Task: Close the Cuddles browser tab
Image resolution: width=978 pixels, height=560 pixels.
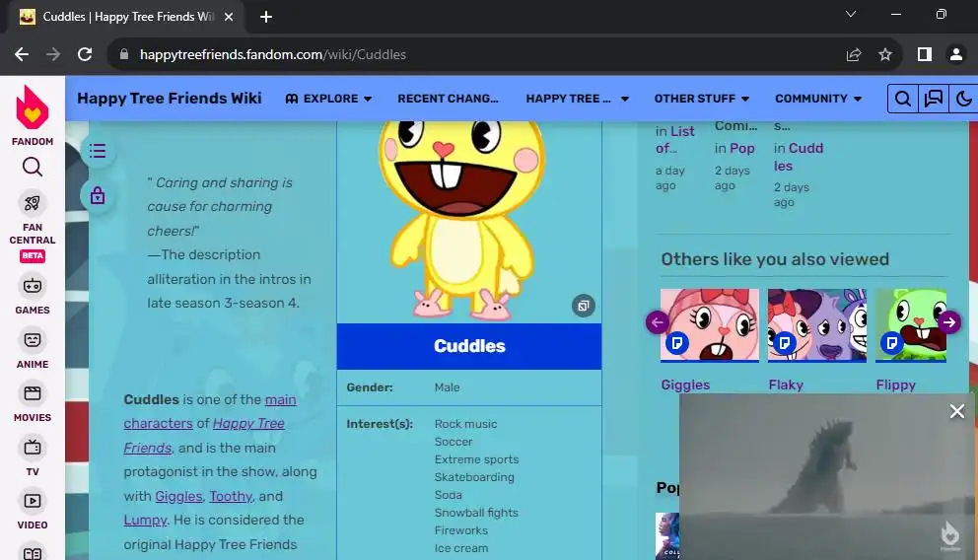Action: (x=229, y=17)
